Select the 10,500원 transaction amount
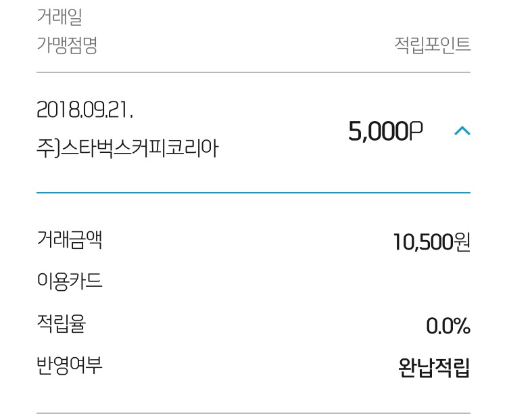The image size is (507, 420). (x=431, y=241)
